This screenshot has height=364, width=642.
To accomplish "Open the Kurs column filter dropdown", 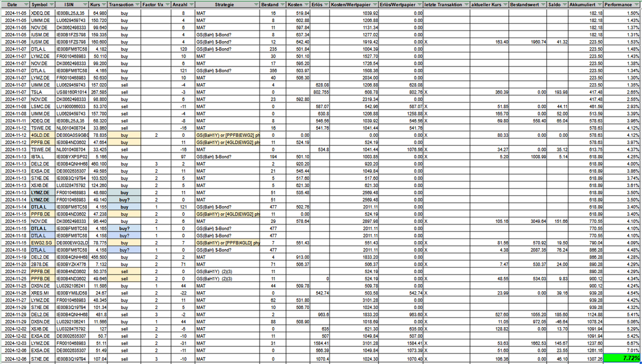I will (x=104, y=4).
